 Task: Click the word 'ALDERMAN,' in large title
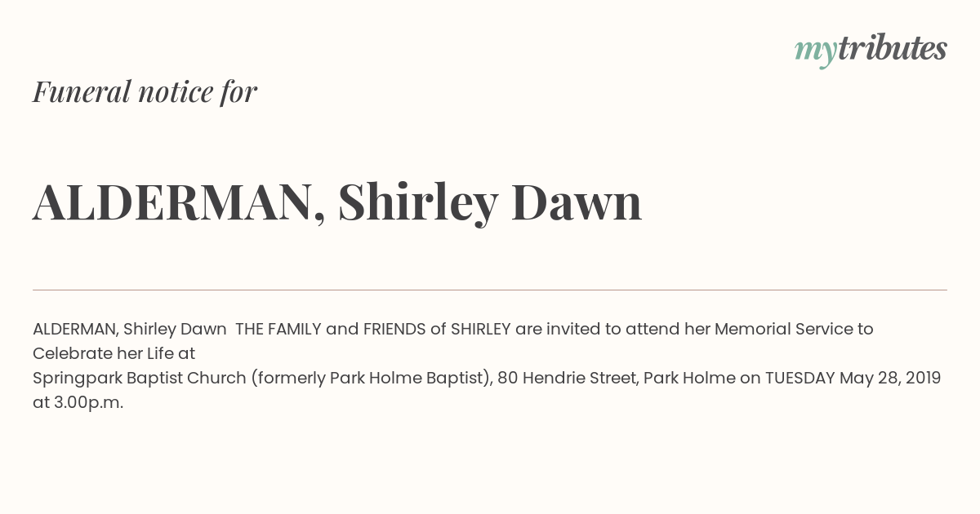(180, 202)
